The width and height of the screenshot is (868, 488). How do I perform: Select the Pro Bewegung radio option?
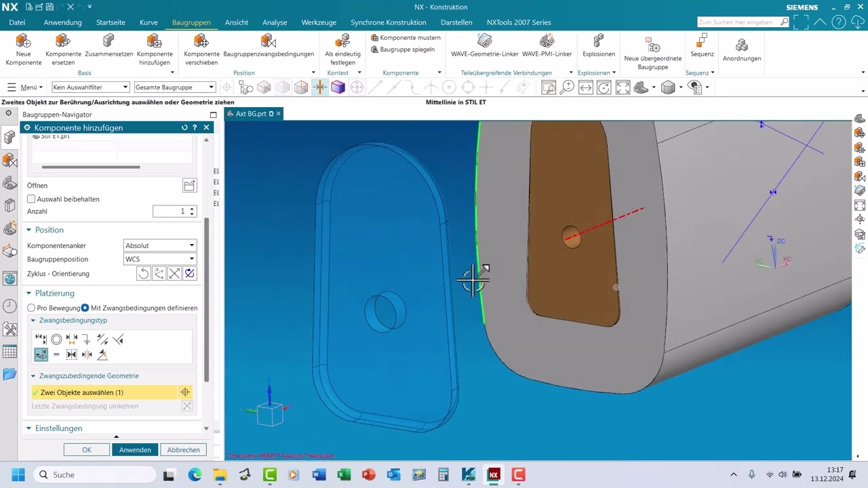coord(31,308)
